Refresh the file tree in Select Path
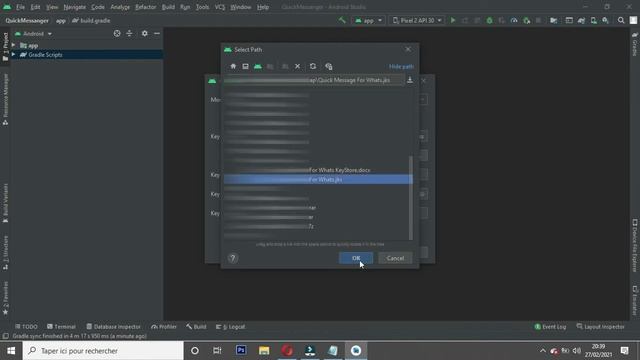 tap(313, 66)
